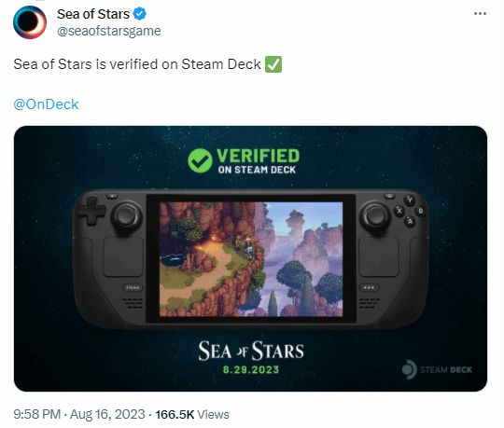Click the green Verified checkmark circle
This screenshot has height=428, width=504.
(200, 160)
